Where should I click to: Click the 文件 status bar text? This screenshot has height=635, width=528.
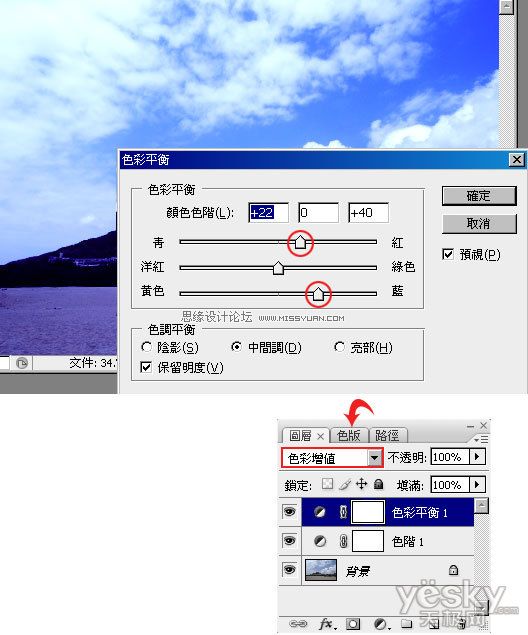[93, 363]
